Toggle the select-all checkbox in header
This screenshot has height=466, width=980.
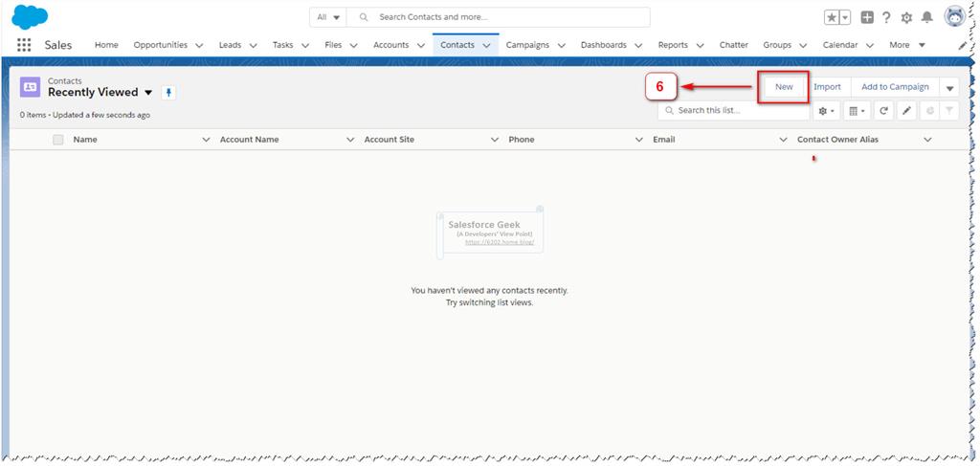coord(58,140)
